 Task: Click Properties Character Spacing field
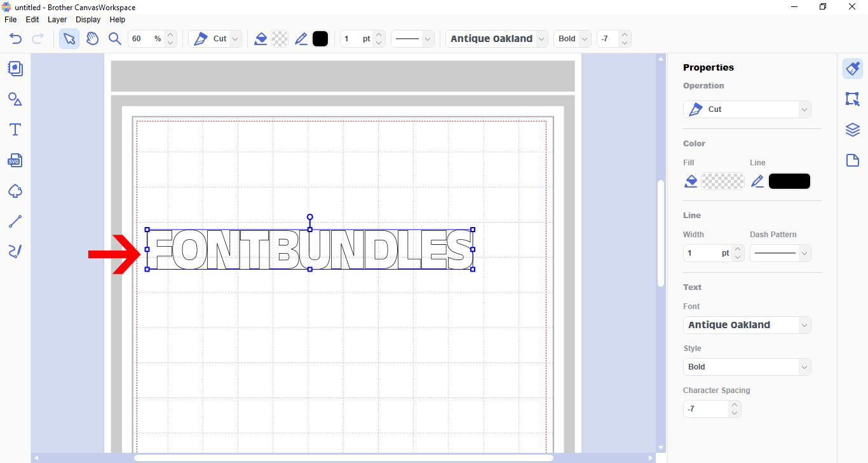click(706, 409)
